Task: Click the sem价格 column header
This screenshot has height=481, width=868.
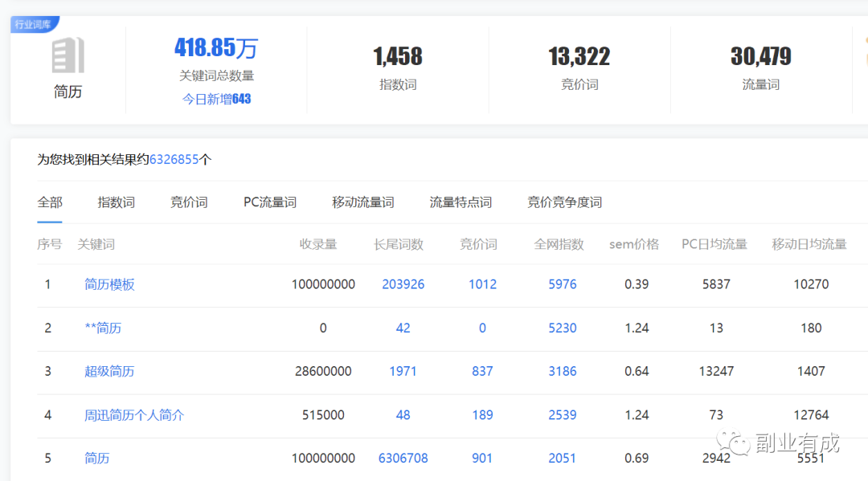Action: pyautogui.click(x=634, y=244)
